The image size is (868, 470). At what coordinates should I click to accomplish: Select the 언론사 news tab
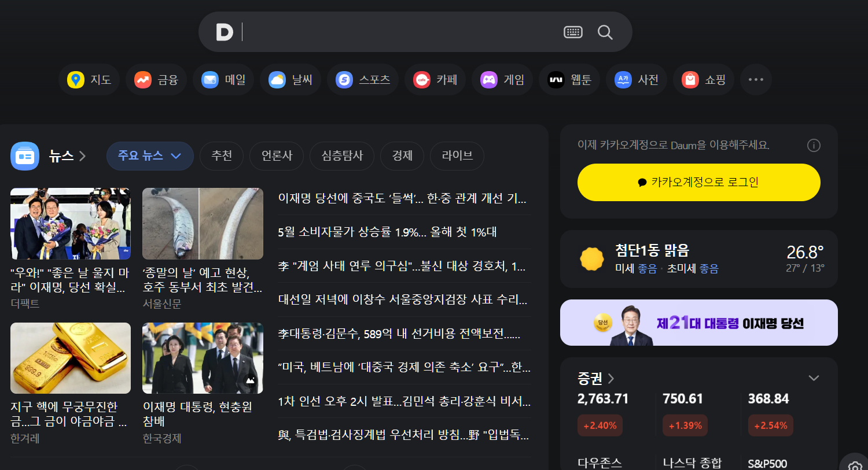pos(277,156)
